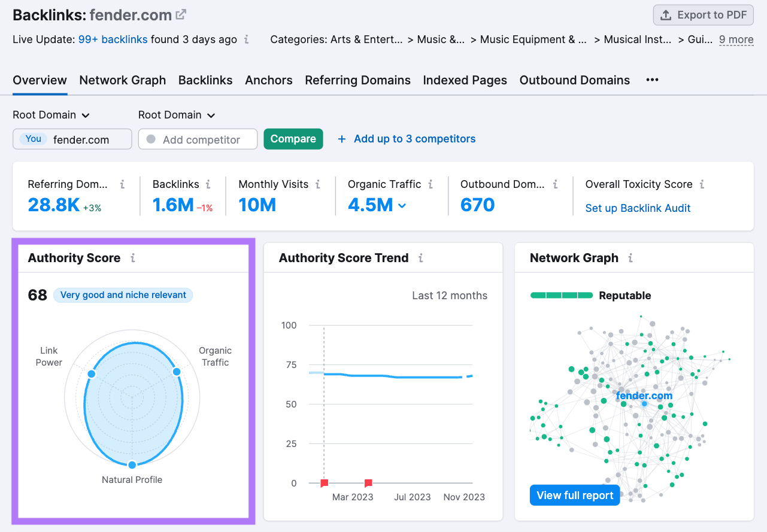The height and width of the screenshot is (532, 767).
Task: Click info icon beside Overall Toxicity Score
Action: (x=702, y=184)
